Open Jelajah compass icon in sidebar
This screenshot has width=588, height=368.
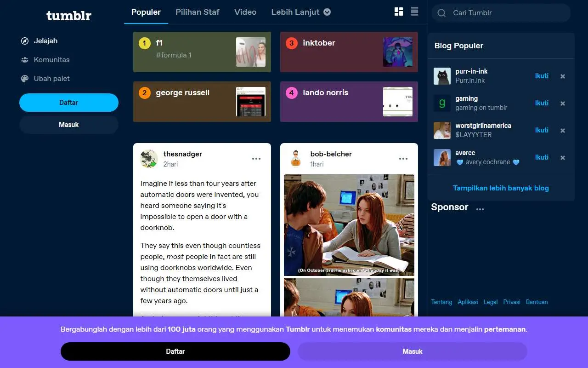pyautogui.click(x=25, y=41)
